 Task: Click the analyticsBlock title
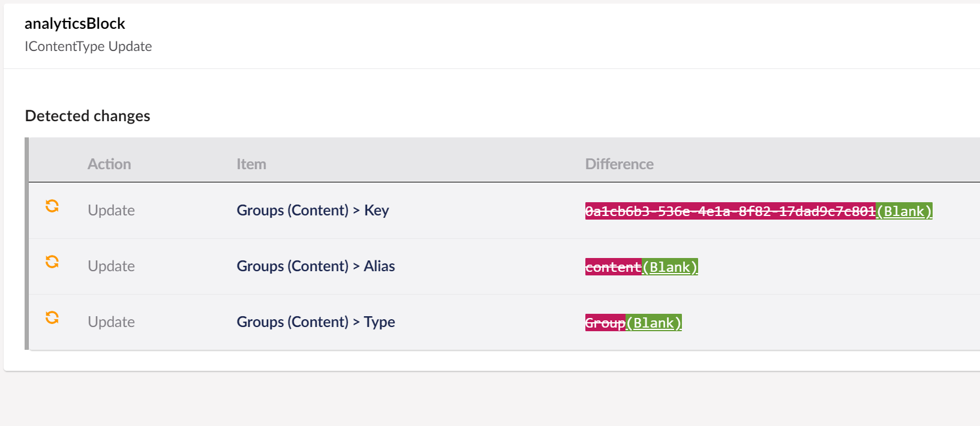point(75,23)
